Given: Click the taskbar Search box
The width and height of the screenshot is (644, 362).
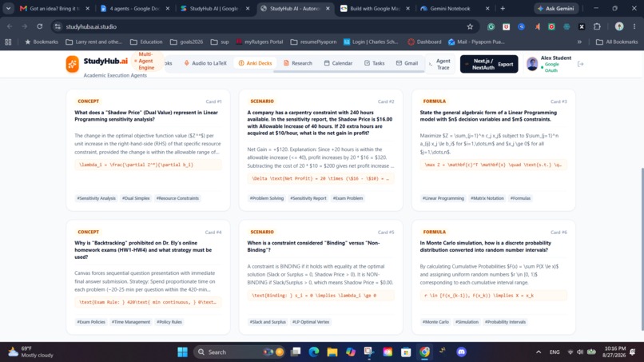Looking at the screenshot, I should tap(239, 352).
